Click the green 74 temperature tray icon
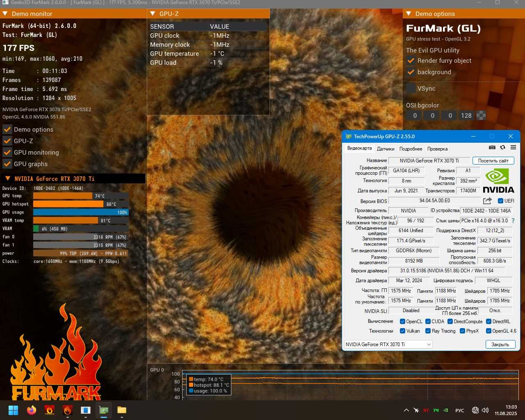This screenshot has width=525, height=420. click(x=436, y=410)
